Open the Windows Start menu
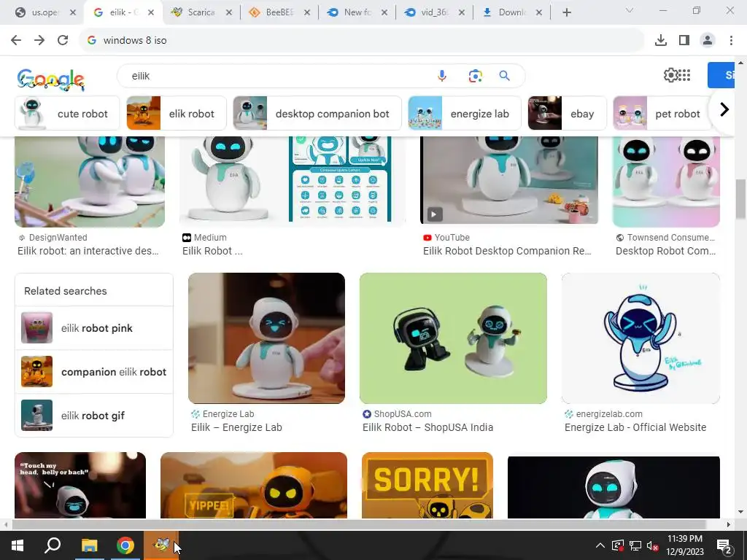This screenshot has height=560, width=747. (x=18, y=545)
